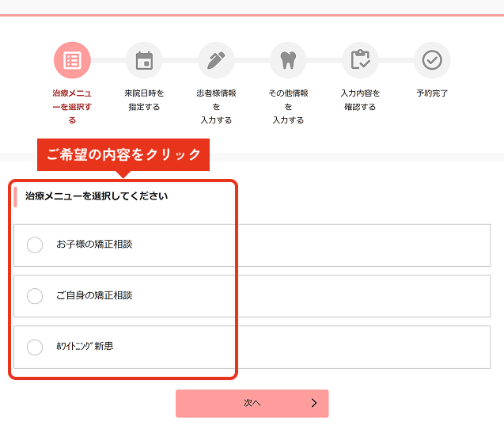Click the その他情報を入力する step label
Screen dimensions: 504x433
coord(288,106)
